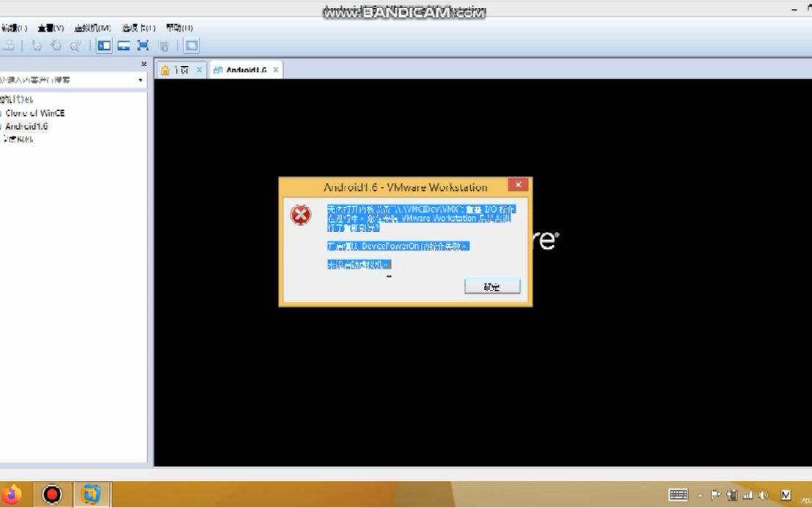Open the Help menu

(x=178, y=27)
